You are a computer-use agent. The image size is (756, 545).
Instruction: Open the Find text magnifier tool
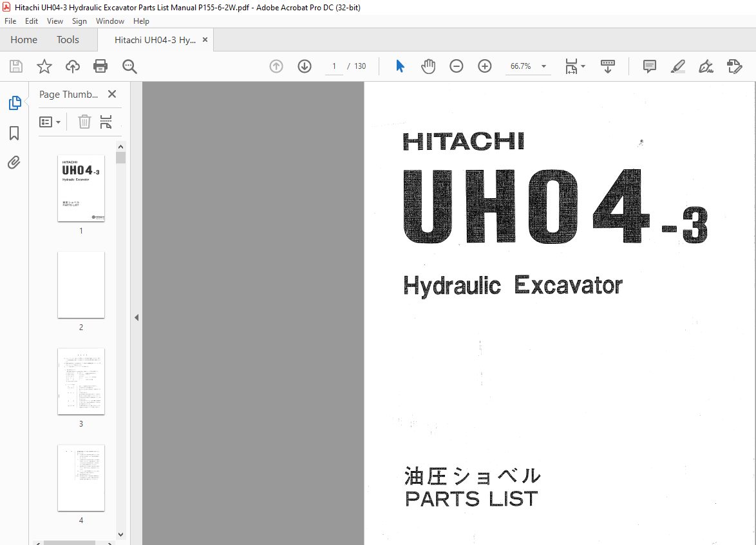point(129,66)
